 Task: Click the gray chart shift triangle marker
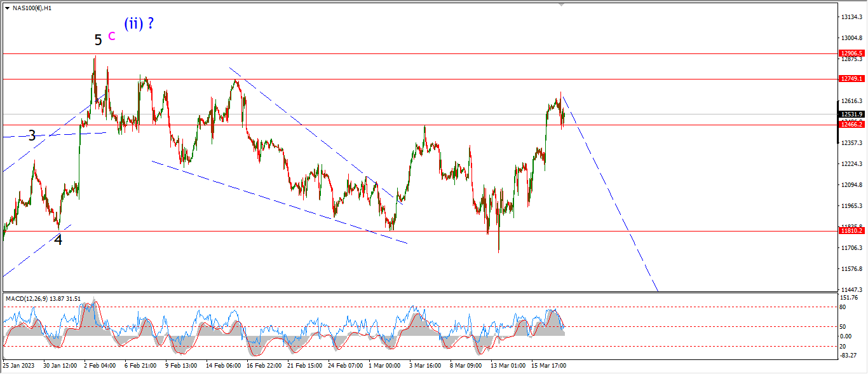click(561, 4)
